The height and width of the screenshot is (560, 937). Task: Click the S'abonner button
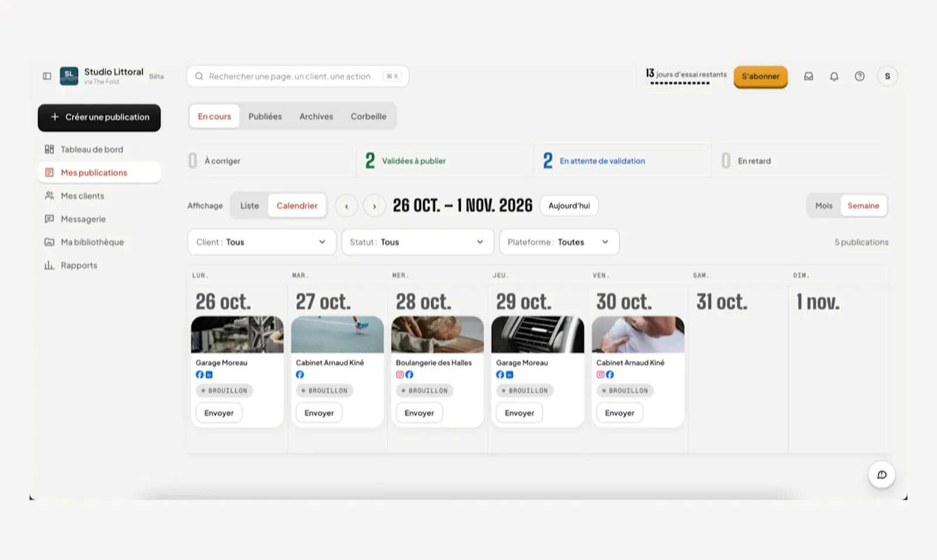click(x=760, y=77)
